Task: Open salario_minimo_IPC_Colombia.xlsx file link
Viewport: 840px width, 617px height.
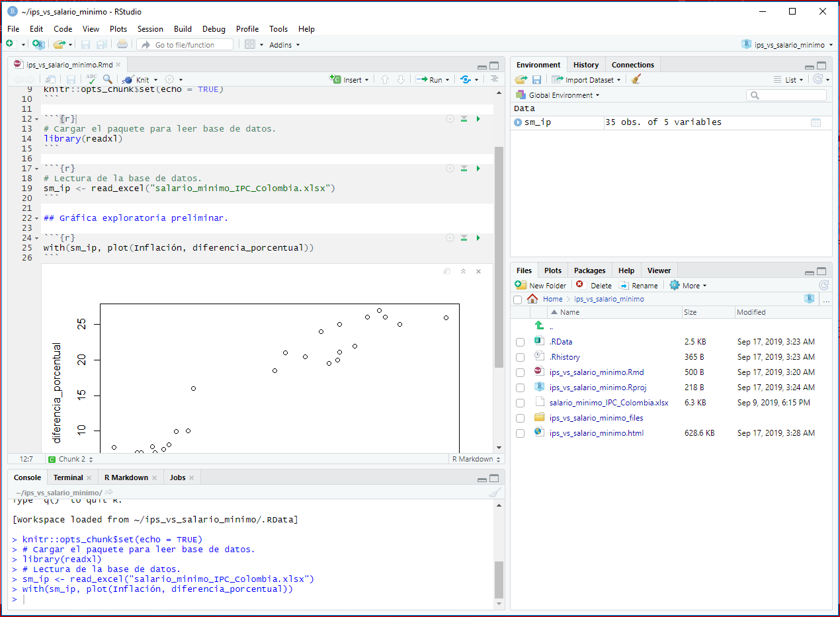Action: (x=609, y=403)
